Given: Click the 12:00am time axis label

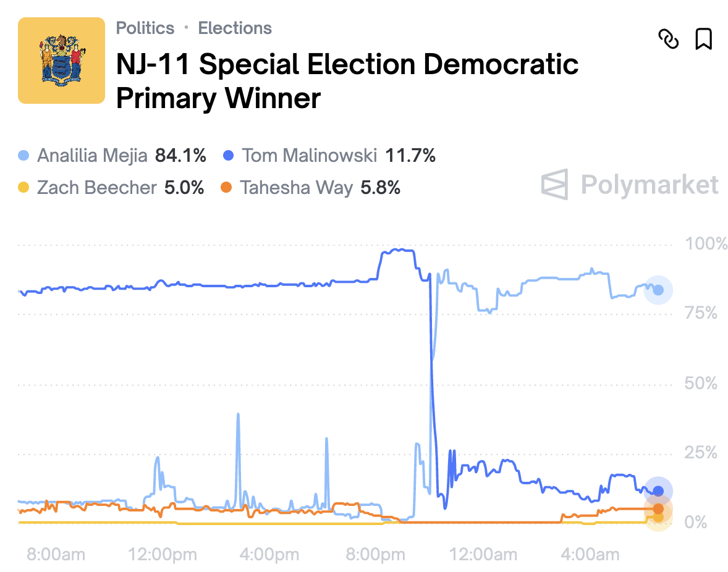Looking at the screenshot, I should tap(484, 555).
